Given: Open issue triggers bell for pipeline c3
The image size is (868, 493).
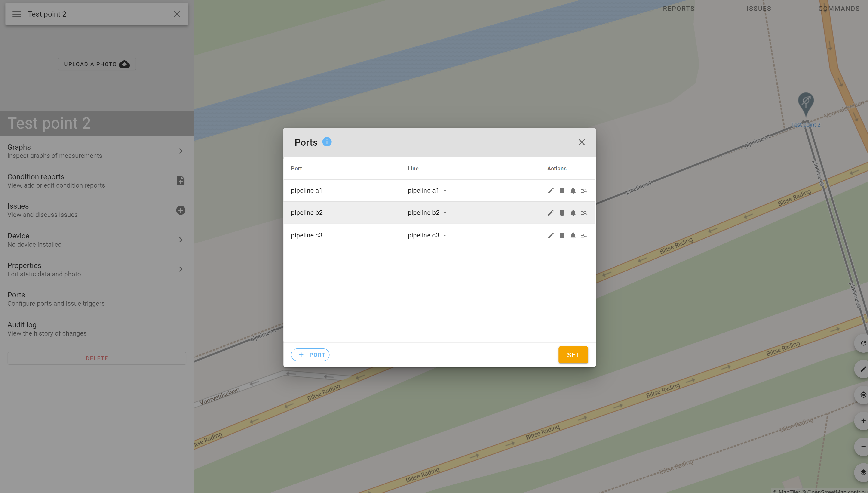Looking at the screenshot, I should coord(573,235).
